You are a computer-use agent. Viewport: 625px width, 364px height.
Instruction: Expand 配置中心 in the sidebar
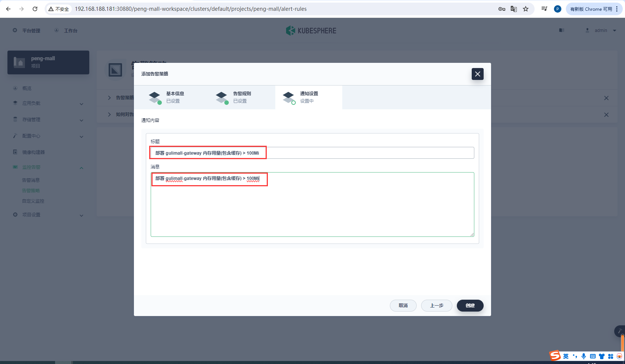point(48,136)
